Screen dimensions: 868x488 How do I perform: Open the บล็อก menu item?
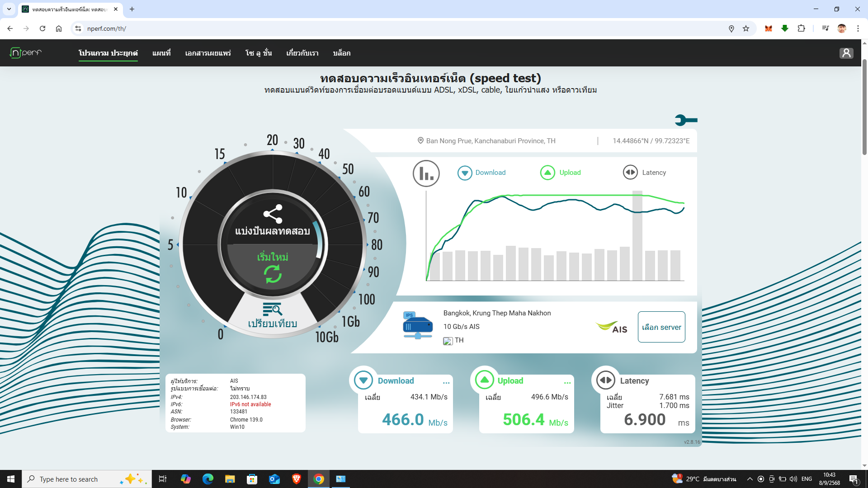[341, 53]
